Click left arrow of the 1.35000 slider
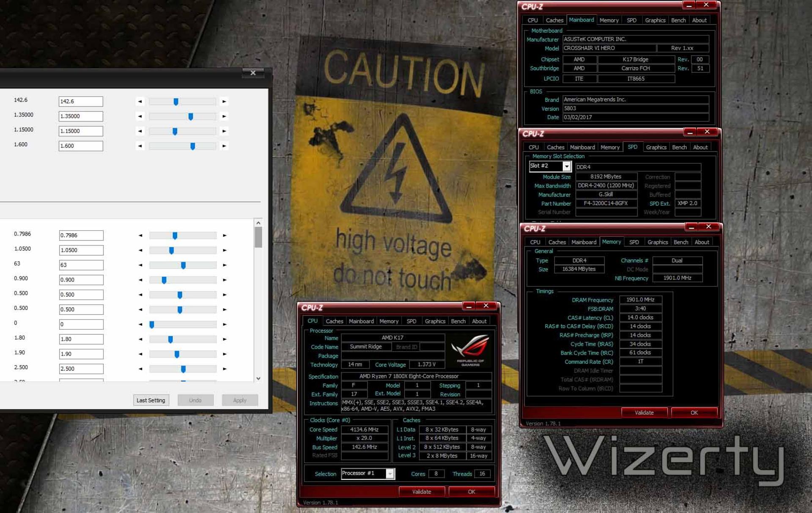The width and height of the screenshot is (812, 513). pyautogui.click(x=140, y=116)
